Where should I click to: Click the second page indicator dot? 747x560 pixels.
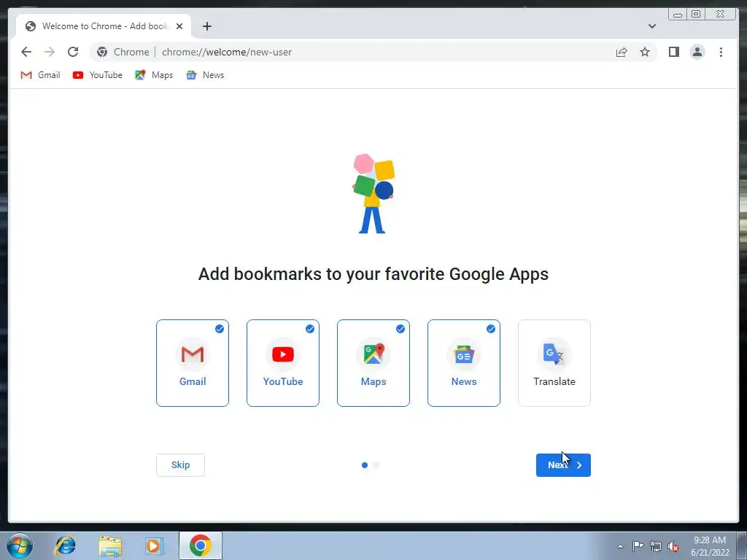376,465
